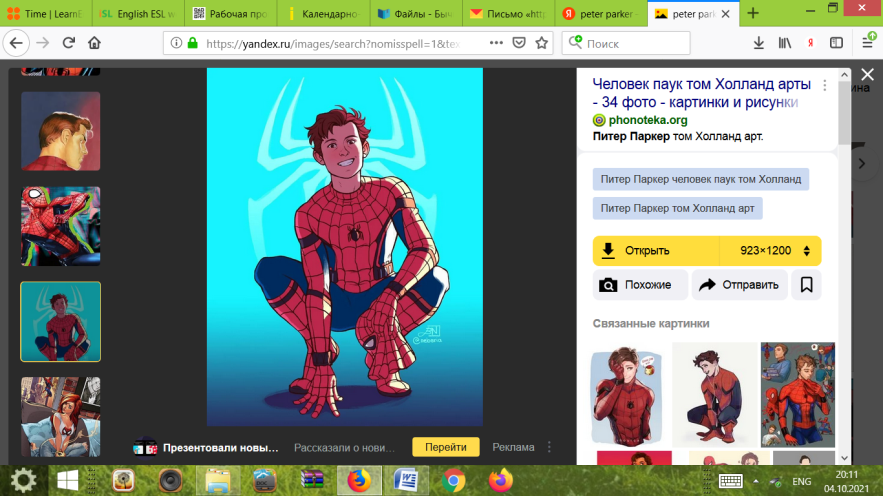Image resolution: width=883 pixels, height=496 pixels.
Task: Click scroll down arrow in side panel
Action: tap(844, 458)
